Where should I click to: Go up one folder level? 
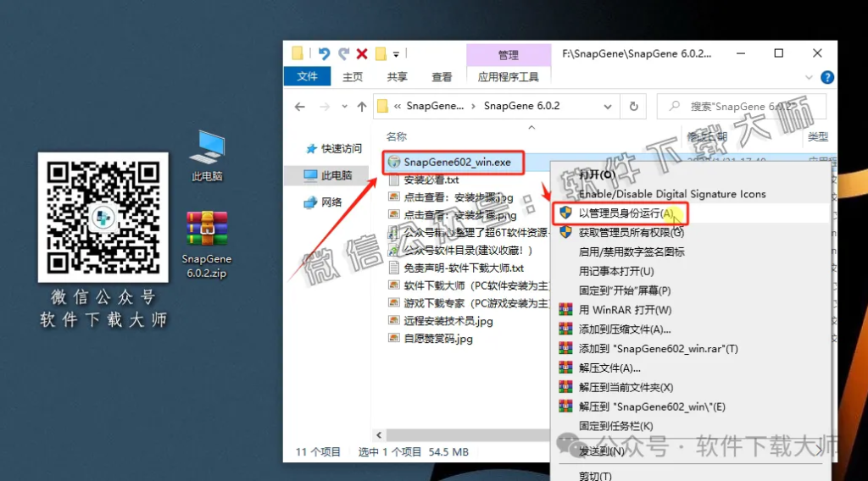(362, 106)
